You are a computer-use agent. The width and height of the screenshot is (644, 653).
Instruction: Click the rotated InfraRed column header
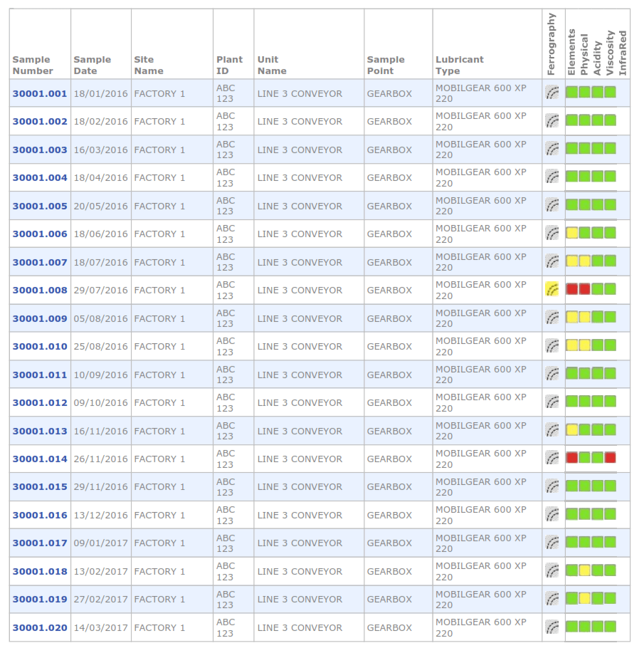point(623,53)
